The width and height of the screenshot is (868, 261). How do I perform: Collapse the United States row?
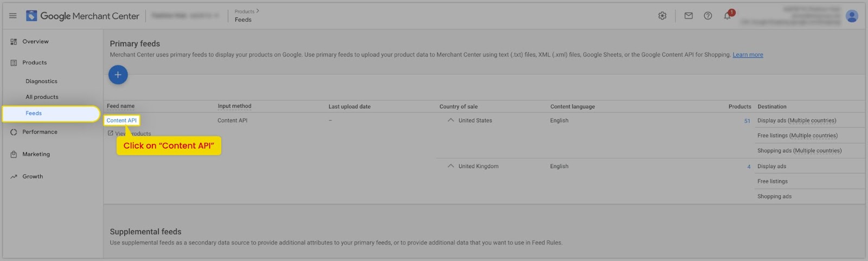[x=451, y=120]
